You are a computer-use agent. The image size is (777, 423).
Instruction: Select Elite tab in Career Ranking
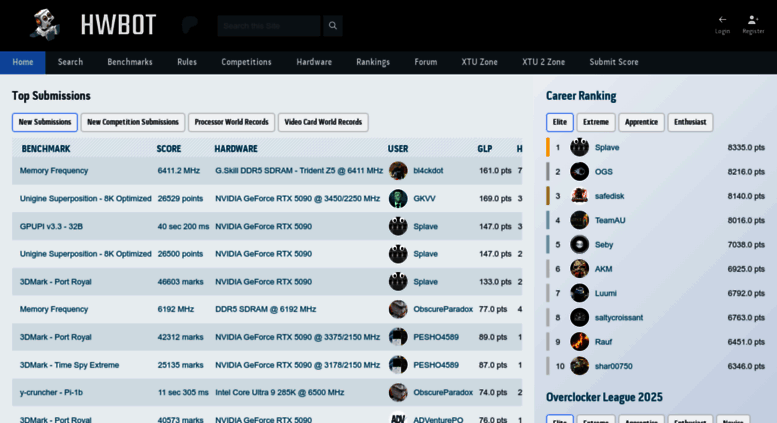coord(560,122)
